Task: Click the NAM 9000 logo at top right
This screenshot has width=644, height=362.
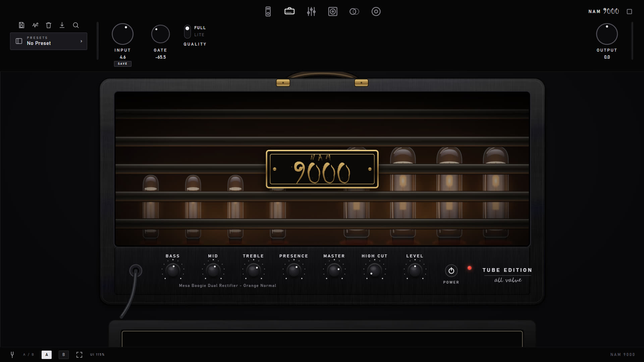Action: 603,11
